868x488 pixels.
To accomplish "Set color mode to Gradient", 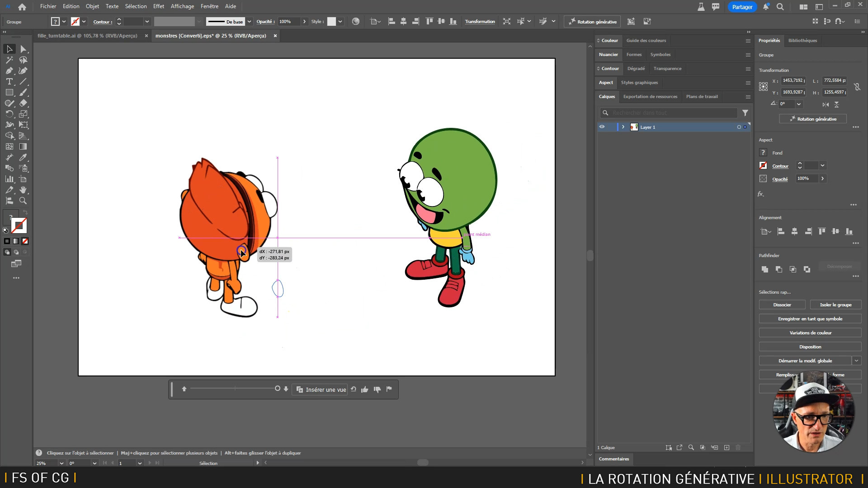I will [16, 241].
